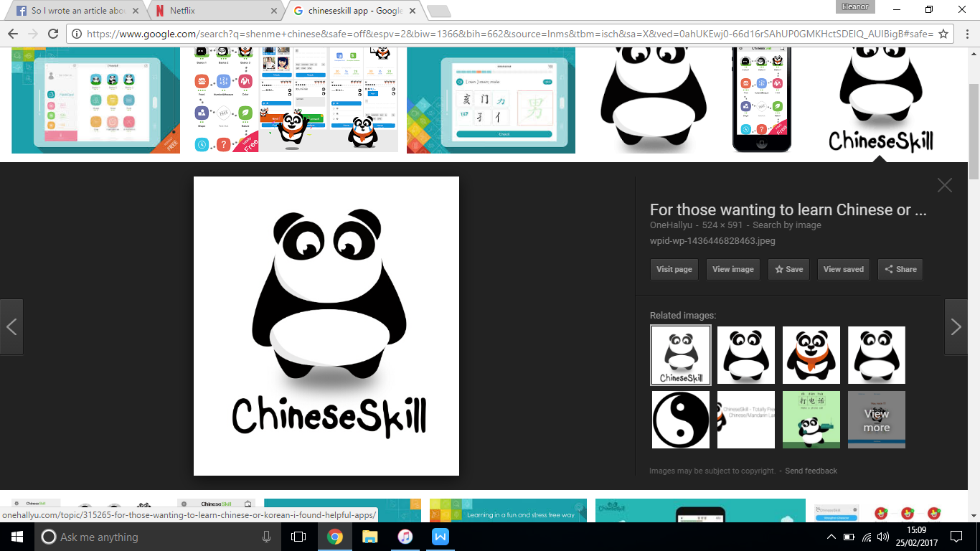This screenshot has width=980, height=551.
Task: Click the Cortana 'Ask me anything' search box
Action: pos(159,537)
